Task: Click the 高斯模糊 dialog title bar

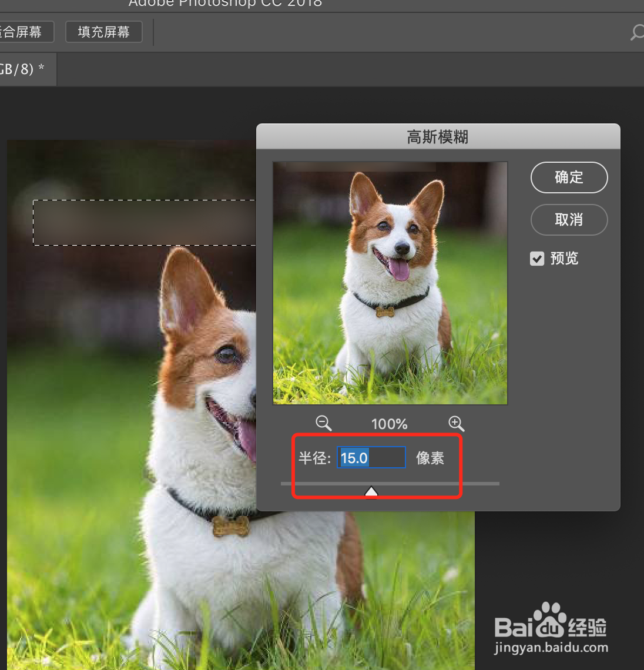Action: 438,137
